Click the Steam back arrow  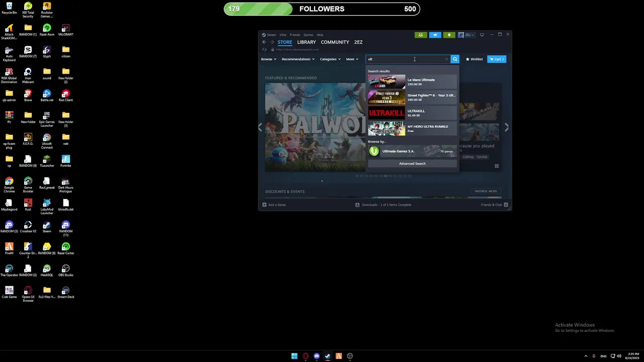[264, 42]
